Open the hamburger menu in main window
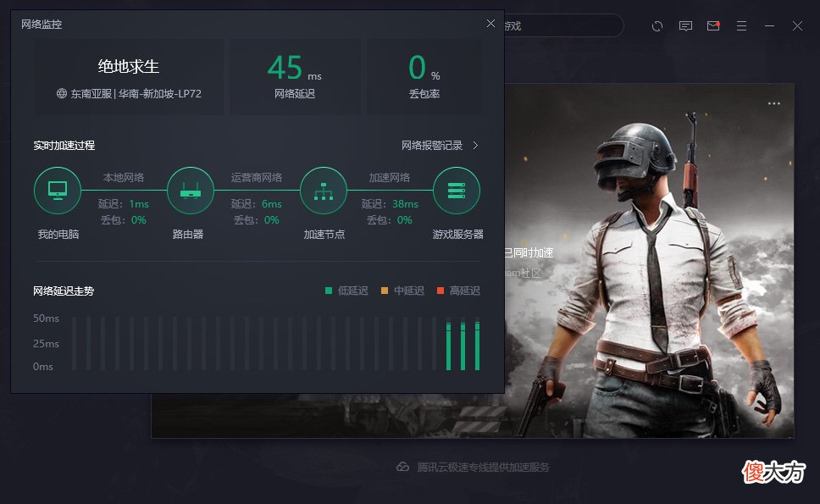Image resolution: width=820 pixels, height=504 pixels. click(x=741, y=25)
